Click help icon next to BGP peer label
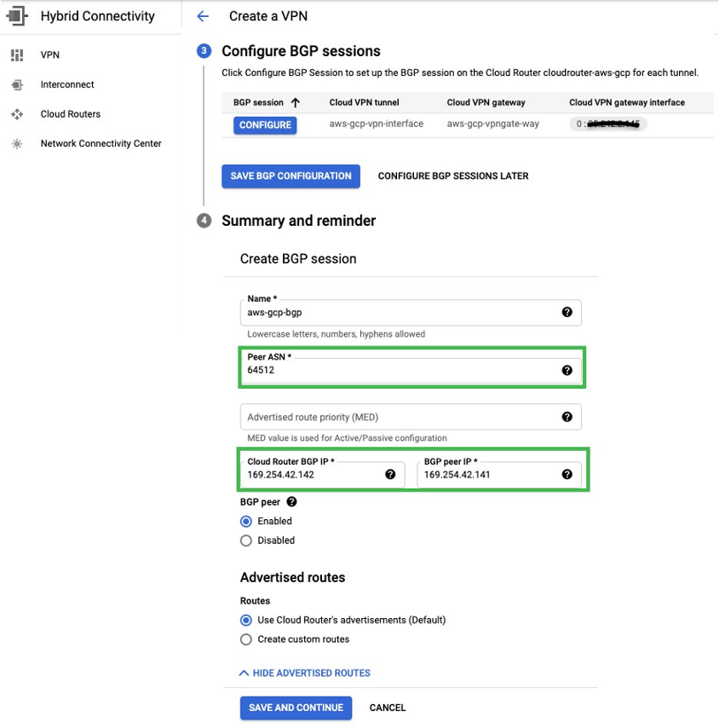This screenshot has height=728, width=719. coord(292,502)
